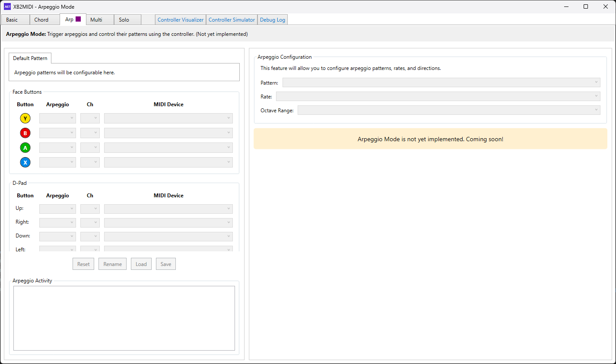Click the purple square on Arp tab
This screenshot has width=616, height=364.
click(78, 19)
